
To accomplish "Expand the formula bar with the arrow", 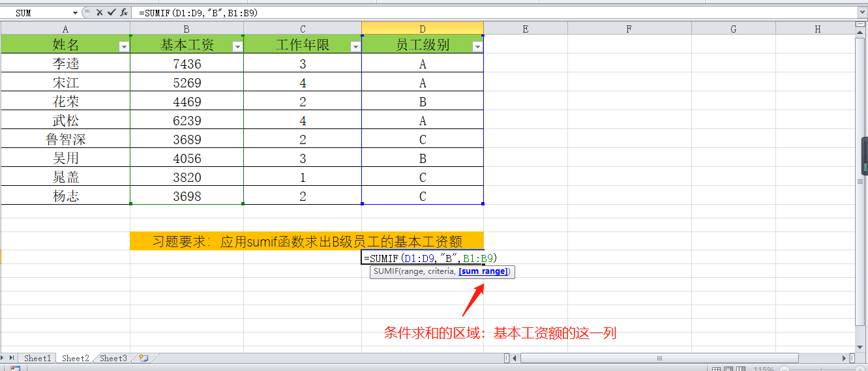I will pyautogui.click(x=861, y=12).
